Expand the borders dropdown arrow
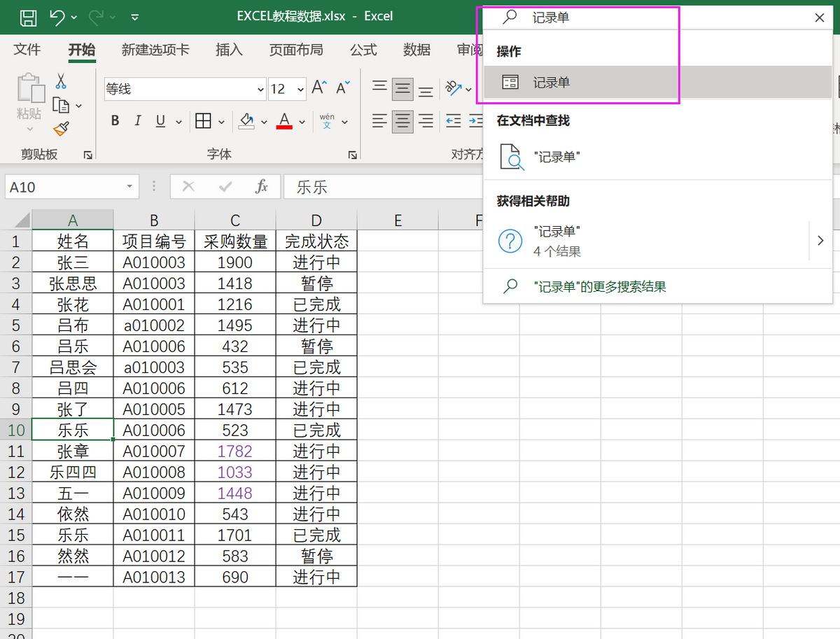840x639 pixels. 221,121
